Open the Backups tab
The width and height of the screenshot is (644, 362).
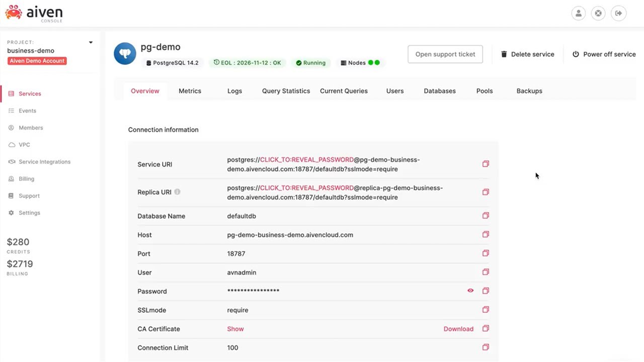529,91
